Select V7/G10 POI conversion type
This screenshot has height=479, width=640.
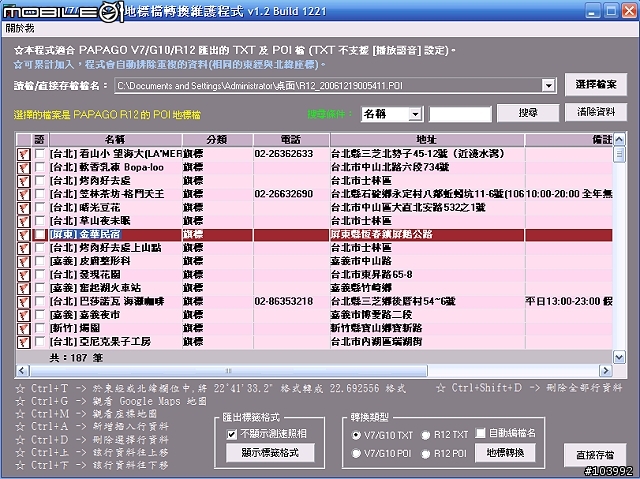[x=356, y=454]
